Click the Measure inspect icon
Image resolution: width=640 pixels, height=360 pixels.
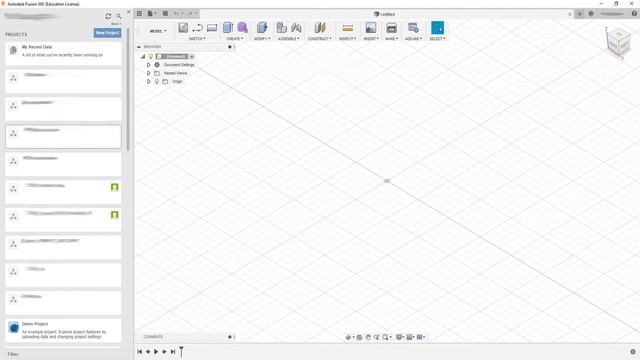[x=347, y=28]
